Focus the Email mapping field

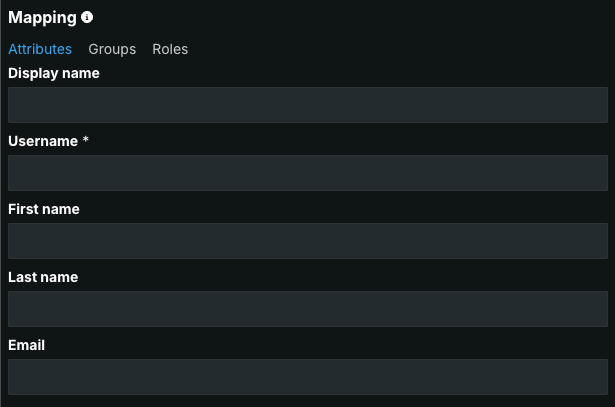(307, 377)
